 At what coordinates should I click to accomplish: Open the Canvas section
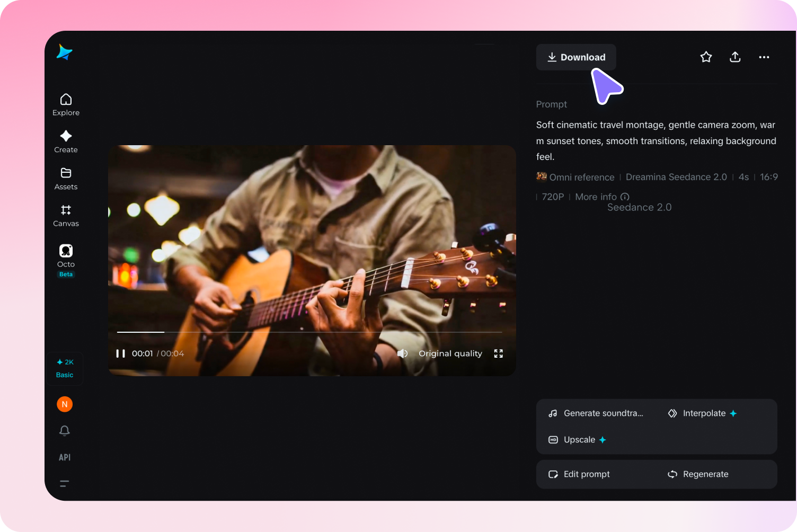point(66,216)
